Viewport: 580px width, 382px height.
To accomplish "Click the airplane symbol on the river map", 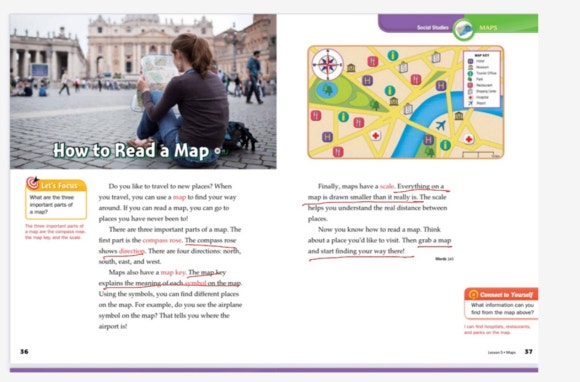I will click(x=440, y=125).
